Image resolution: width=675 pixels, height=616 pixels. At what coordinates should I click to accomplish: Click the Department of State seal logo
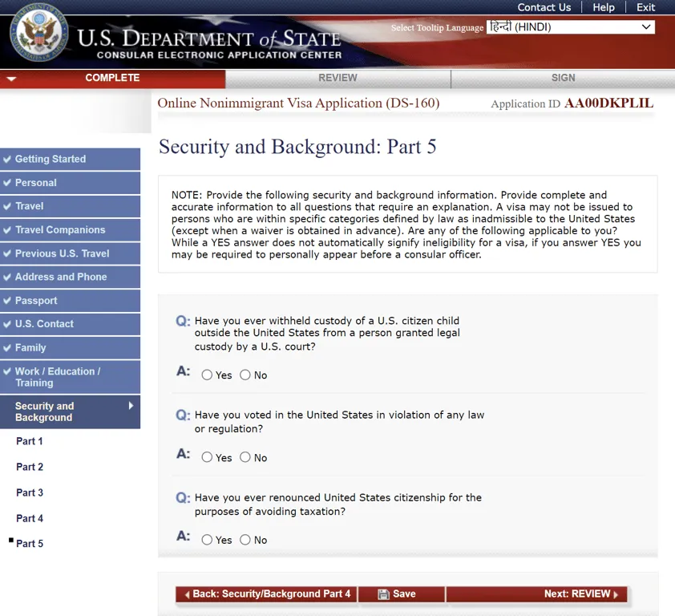pyautogui.click(x=38, y=34)
